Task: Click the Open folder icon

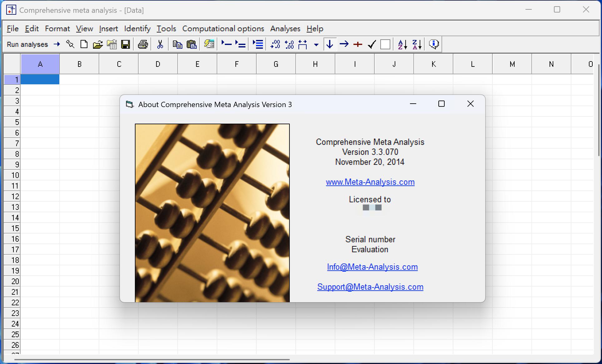Action: coord(98,44)
